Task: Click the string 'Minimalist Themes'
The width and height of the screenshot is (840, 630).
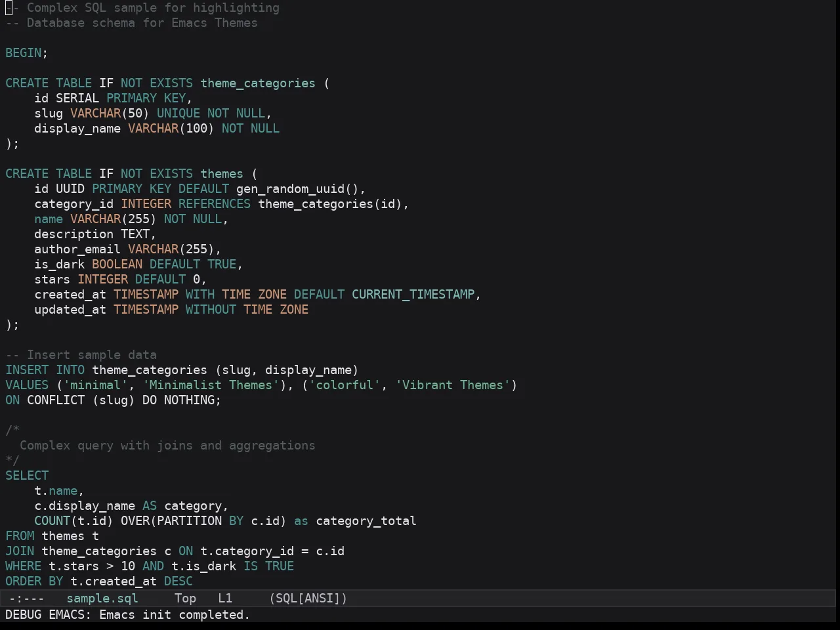Action: (x=211, y=385)
